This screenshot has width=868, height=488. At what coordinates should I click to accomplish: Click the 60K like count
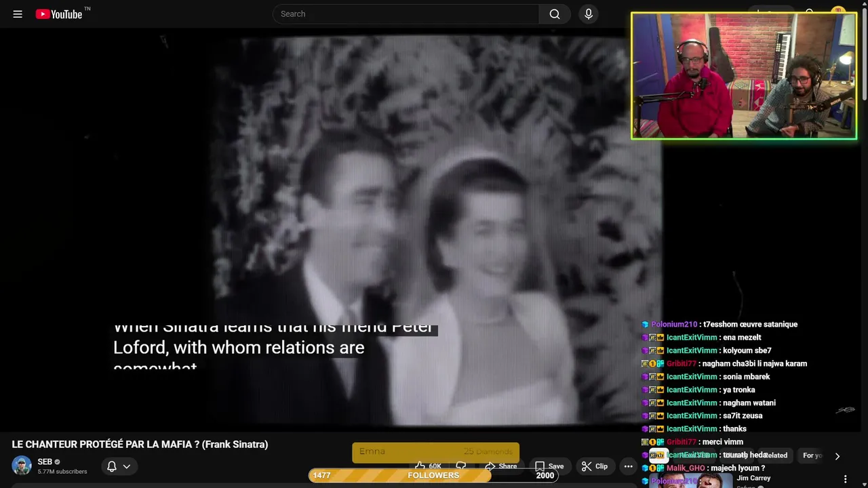pos(435,466)
